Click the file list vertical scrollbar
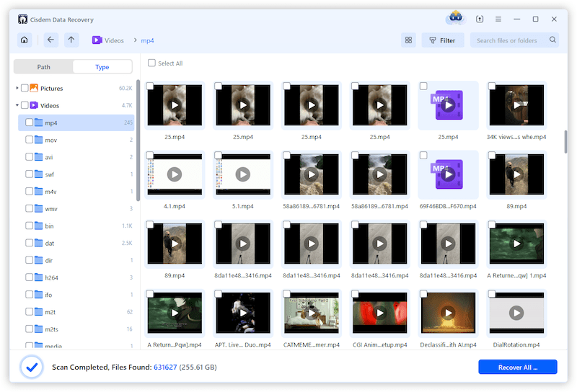 coord(565,141)
